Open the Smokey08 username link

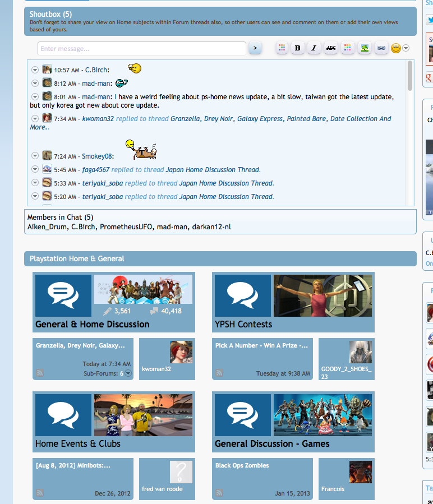(x=97, y=156)
